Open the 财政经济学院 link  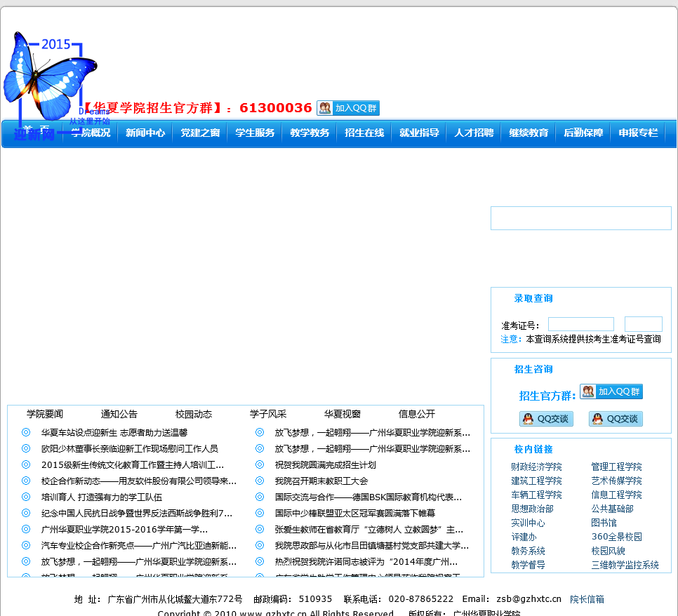[536, 467]
